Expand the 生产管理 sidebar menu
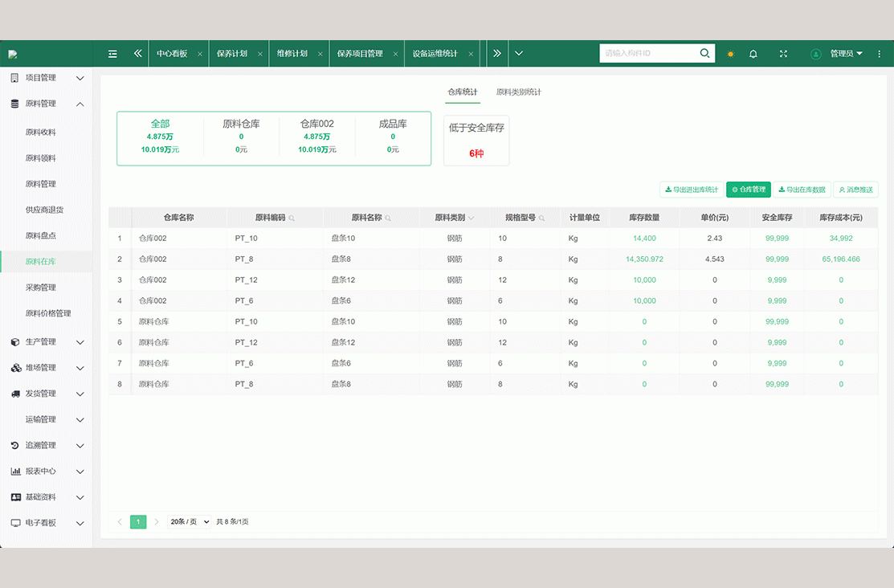 point(47,342)
